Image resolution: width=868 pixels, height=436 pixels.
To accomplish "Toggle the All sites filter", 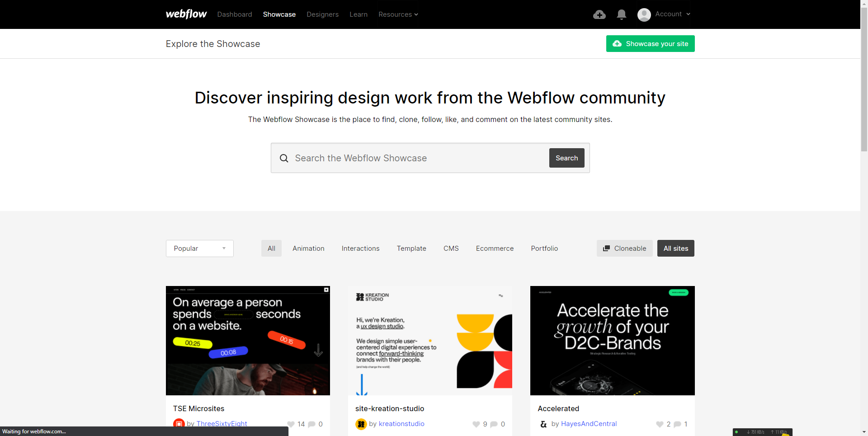I will [676, 248].
